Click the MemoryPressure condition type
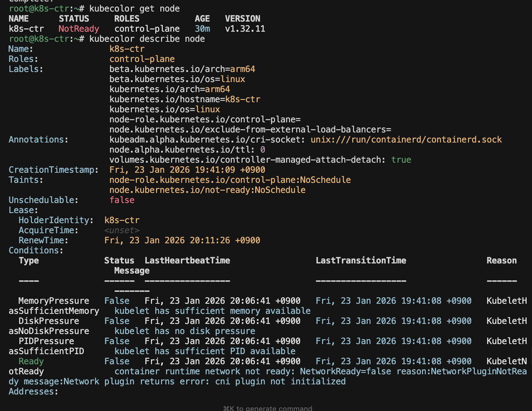The height and width of the screenshot is (411, 532). [x=54, y=301]
